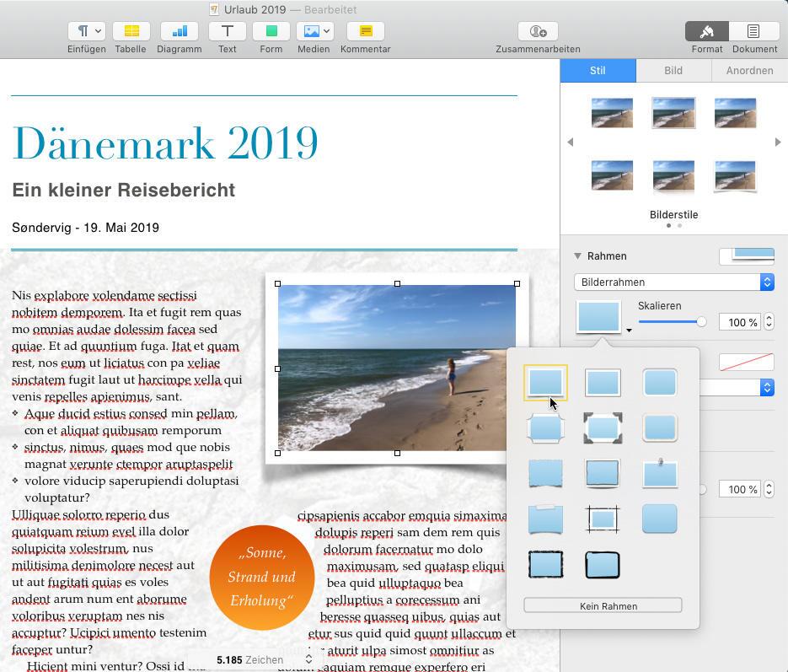Show next Bilderstile page with right arrow
788x672 pixels.
777,142
